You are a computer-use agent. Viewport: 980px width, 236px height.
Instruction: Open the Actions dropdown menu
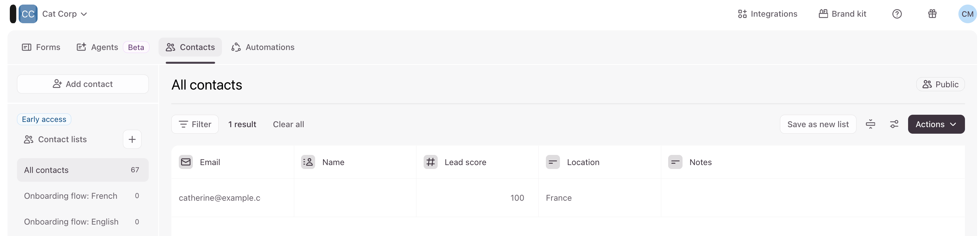pos(936,125)
